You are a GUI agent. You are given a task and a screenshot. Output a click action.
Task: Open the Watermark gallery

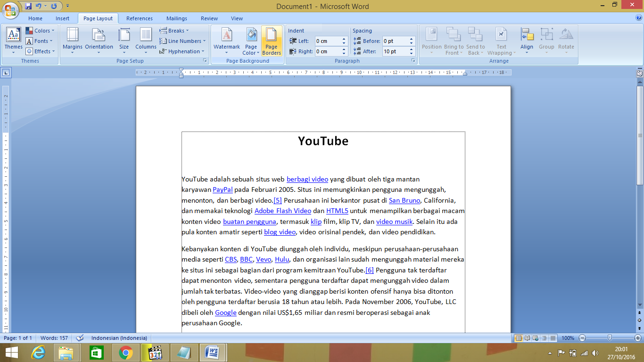point(227,41)
